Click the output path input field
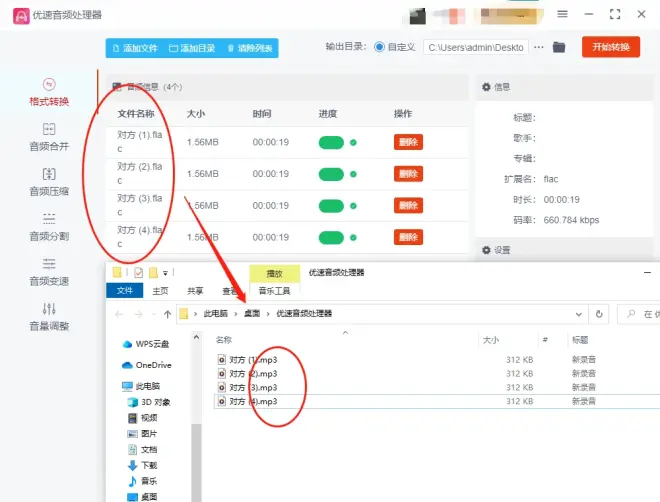 click(x=476, y=47)
